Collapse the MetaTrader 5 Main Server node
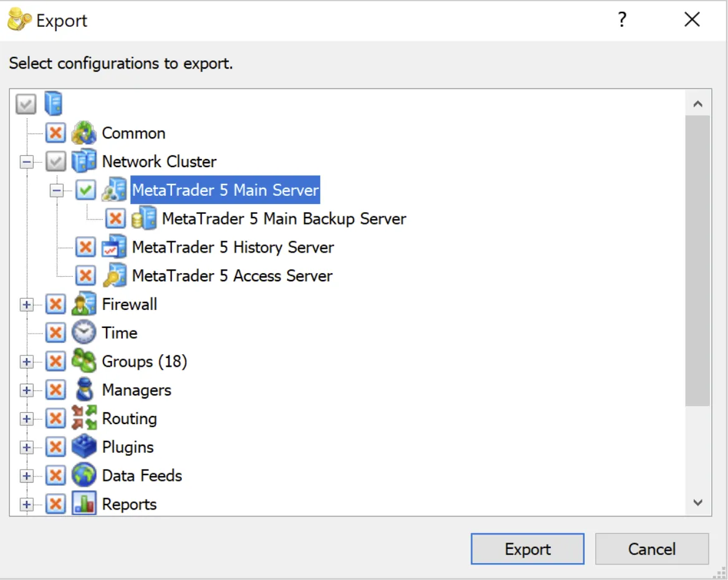 tap(57, 190)
